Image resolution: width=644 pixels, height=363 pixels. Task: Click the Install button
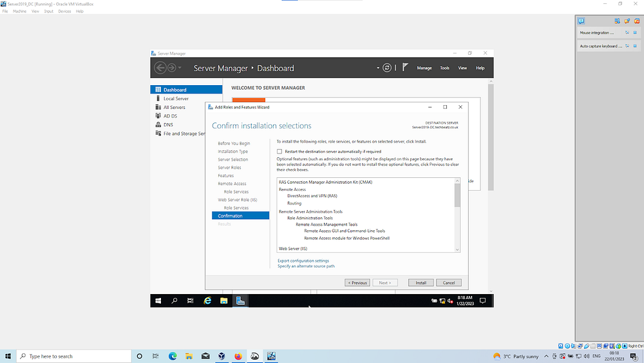click(x=421, y=283)
